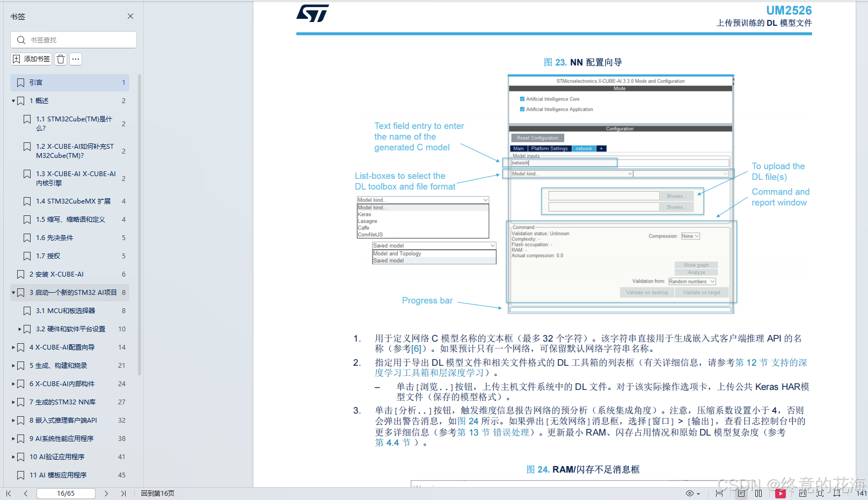The height and width of the screenshot is (500, 868).
Task: Open bookmark '1.7 授权'
Action: [x=48, y=256]
